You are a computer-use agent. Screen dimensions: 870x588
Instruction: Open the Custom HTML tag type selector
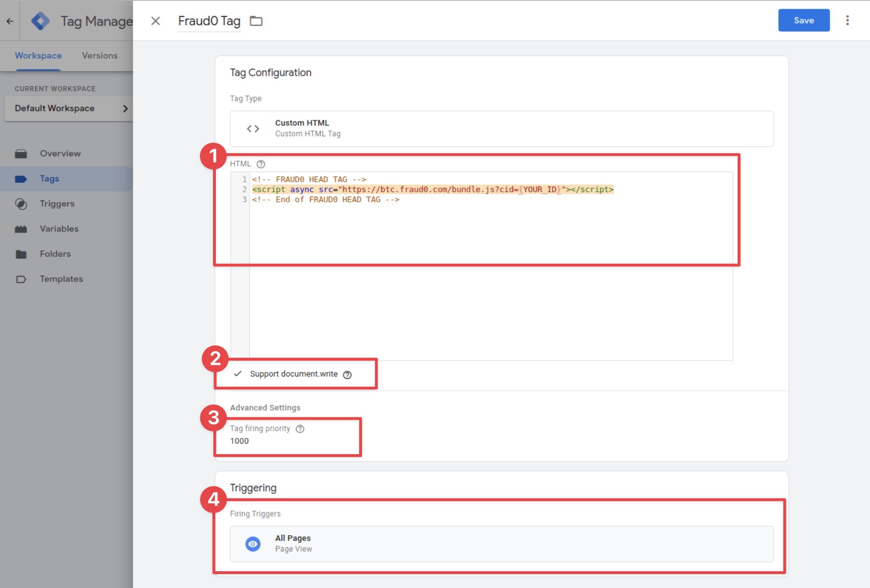point(501,129)
